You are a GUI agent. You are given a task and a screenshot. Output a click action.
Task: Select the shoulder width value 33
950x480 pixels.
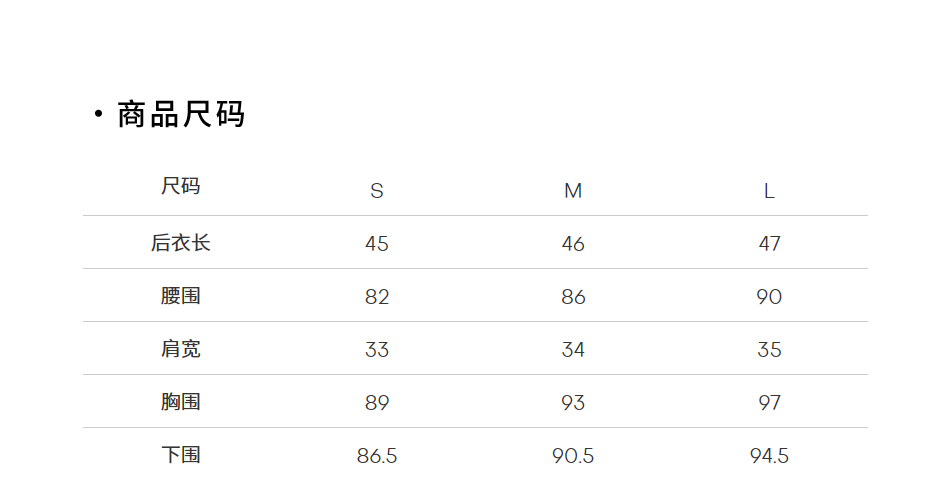[377, 350]
